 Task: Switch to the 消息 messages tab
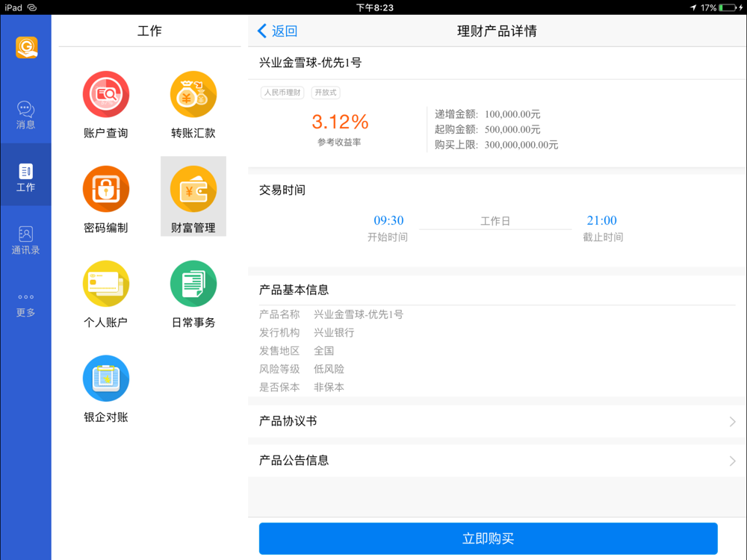click(25, 115)
